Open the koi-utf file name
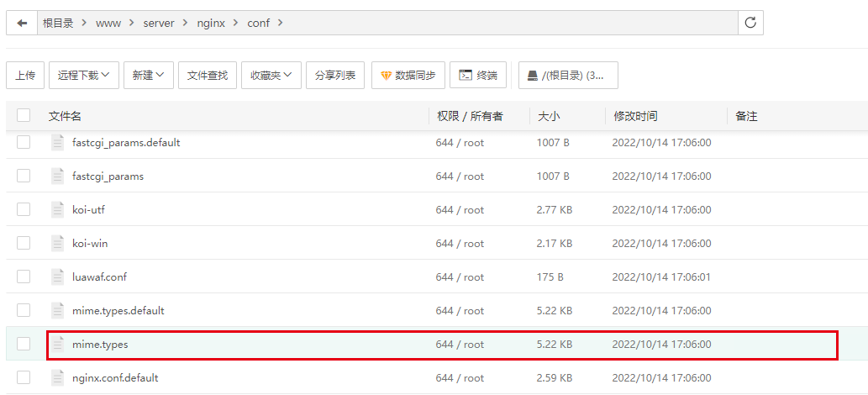Image resolution: width=868 pixels, height=395 pixels. [88, 210]
